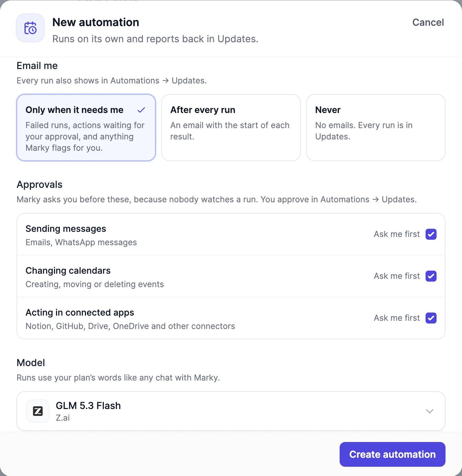The width and height of the screenshot is (462, 476).
Task: Click the checkmark in 'Only when it needs me'
Action: click(141, 110)
